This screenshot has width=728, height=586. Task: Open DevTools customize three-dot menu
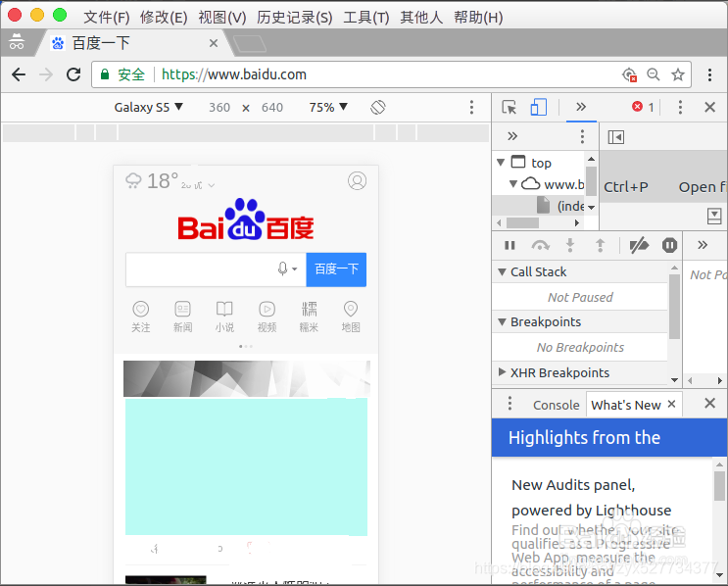click(x=680, y=107)
